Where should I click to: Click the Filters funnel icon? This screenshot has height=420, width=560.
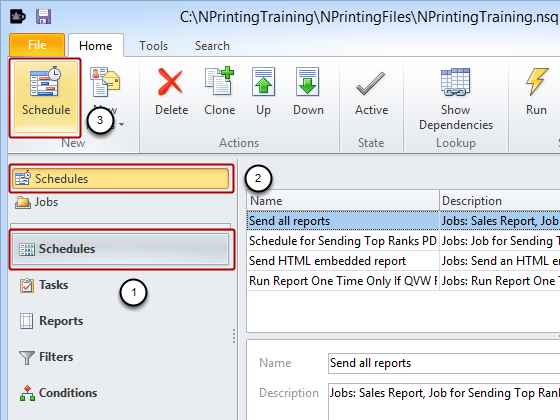(x=27, y=357)
